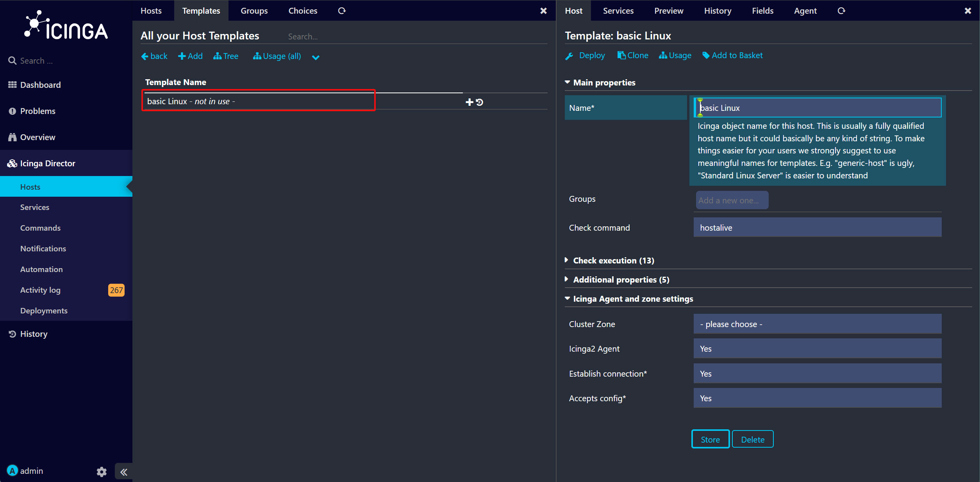Image resolution: width=980 pixels, height=482 pixels.
Task: Click the Deploy wrench action
Action: click(585, 56)
